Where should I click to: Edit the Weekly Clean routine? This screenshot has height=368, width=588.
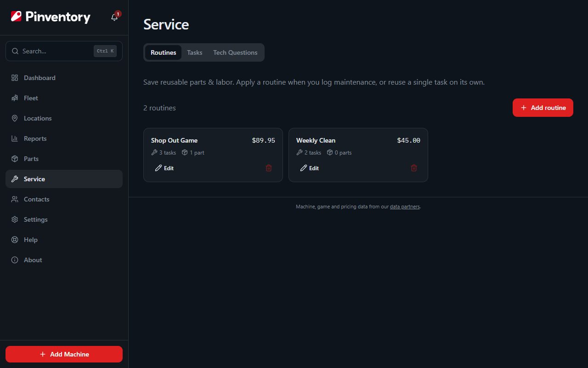[x=310, y=168]
